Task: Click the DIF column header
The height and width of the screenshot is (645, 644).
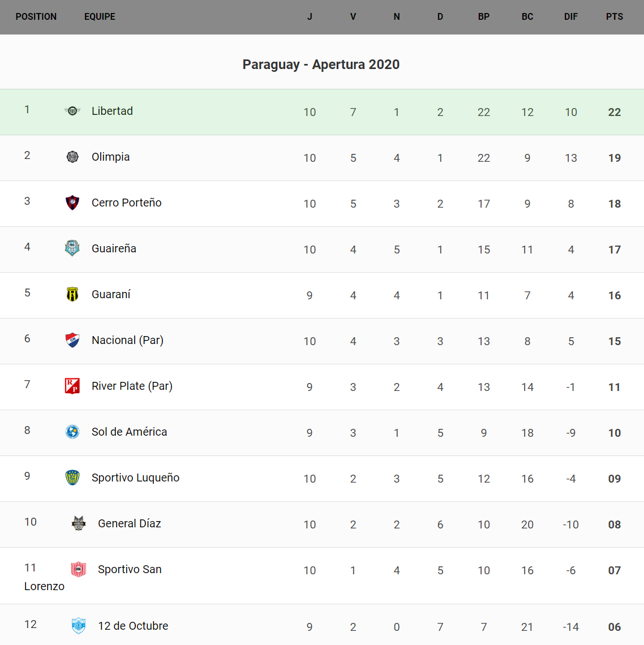Action: pyautogui.click(x=570, y=17)
